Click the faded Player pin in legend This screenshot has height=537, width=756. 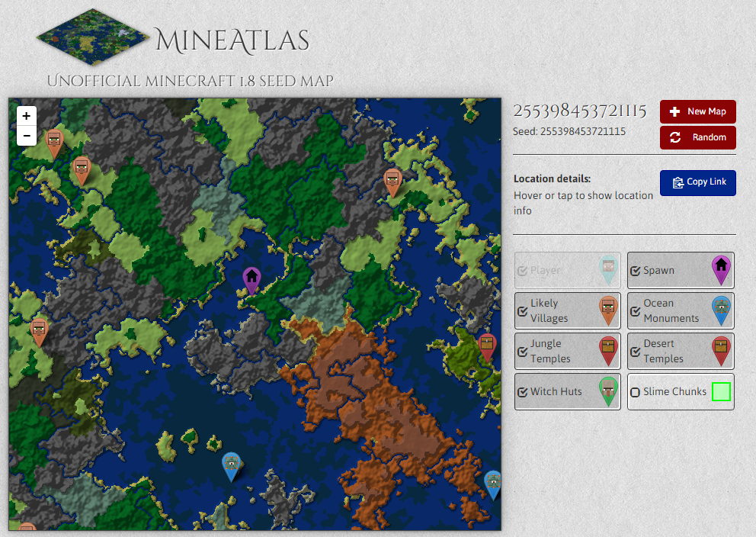coord(608,270)
